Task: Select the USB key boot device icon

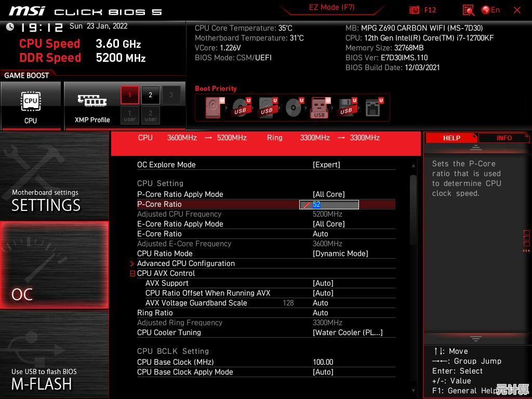Action: coord(320,108)
